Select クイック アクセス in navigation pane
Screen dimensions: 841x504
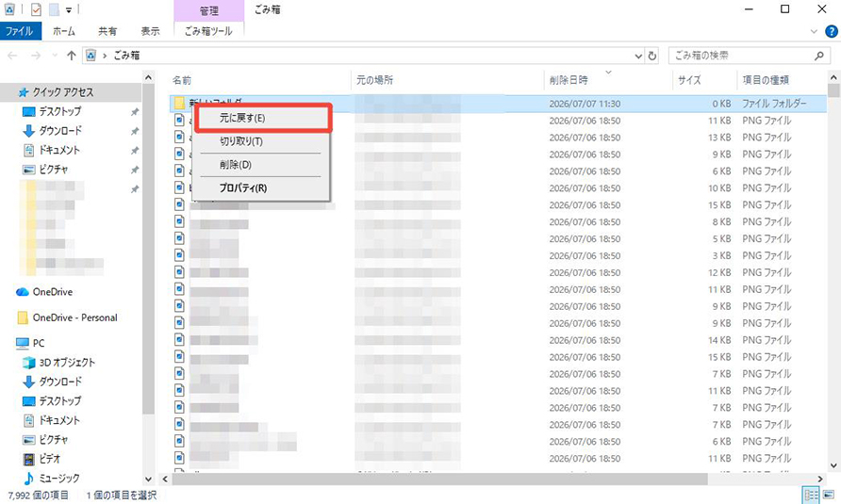pos(63,92)
